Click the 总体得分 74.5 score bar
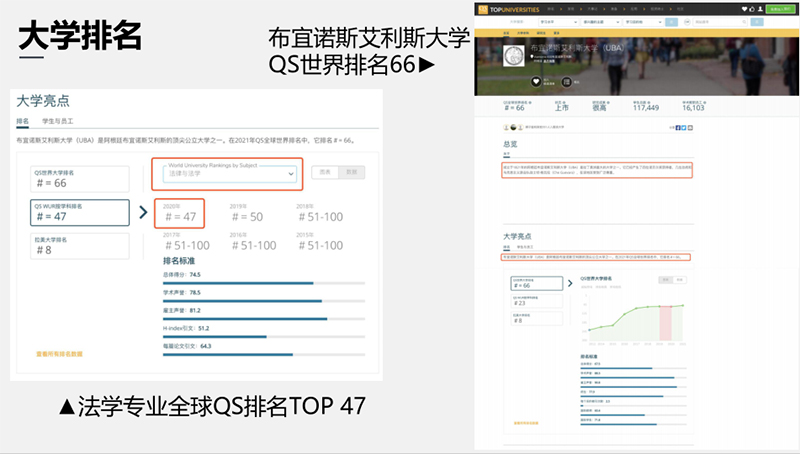 [x=264, y=283]
